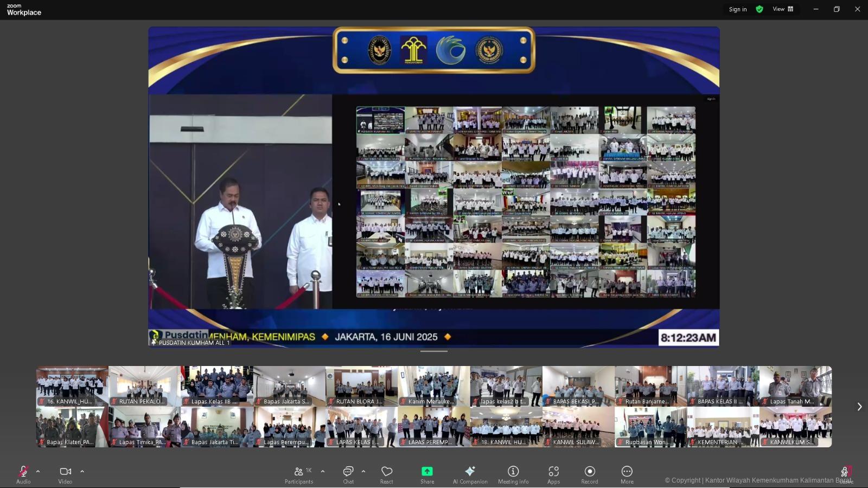Click the Sign in button

coord(737,9)
